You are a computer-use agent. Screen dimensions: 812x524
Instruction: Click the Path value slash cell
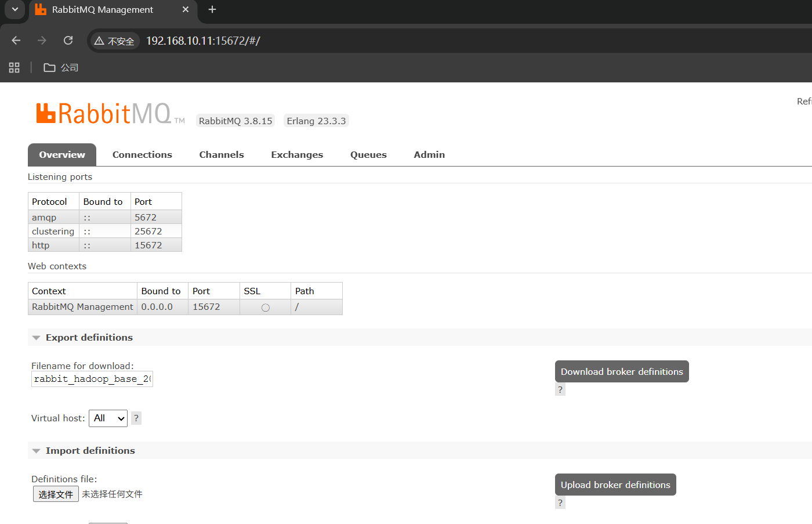317,307
